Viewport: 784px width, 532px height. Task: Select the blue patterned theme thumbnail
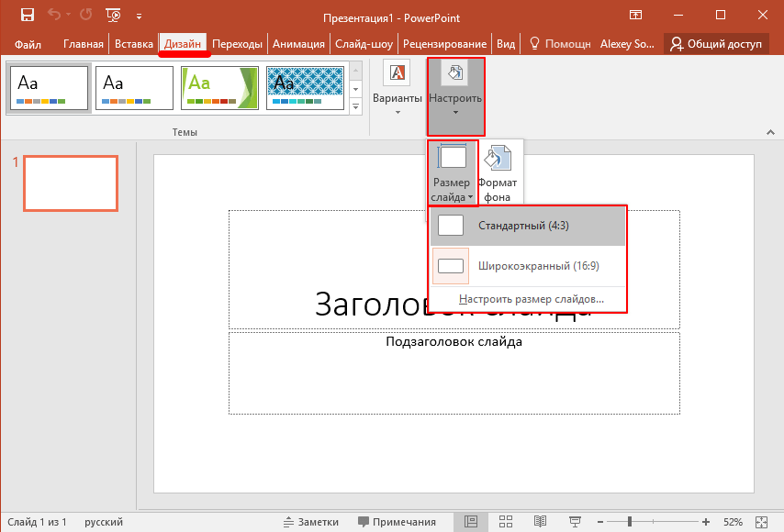pyautogui.click(x=305, y=88)
